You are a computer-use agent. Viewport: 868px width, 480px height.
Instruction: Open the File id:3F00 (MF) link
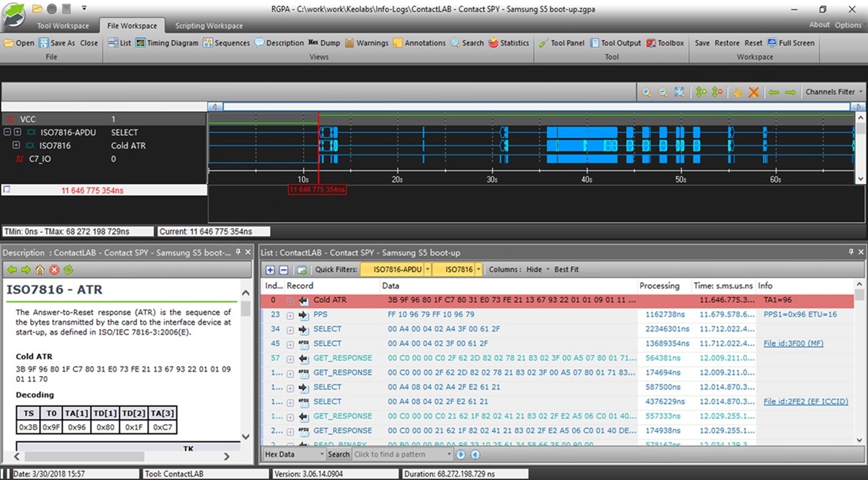coord(793,344)
